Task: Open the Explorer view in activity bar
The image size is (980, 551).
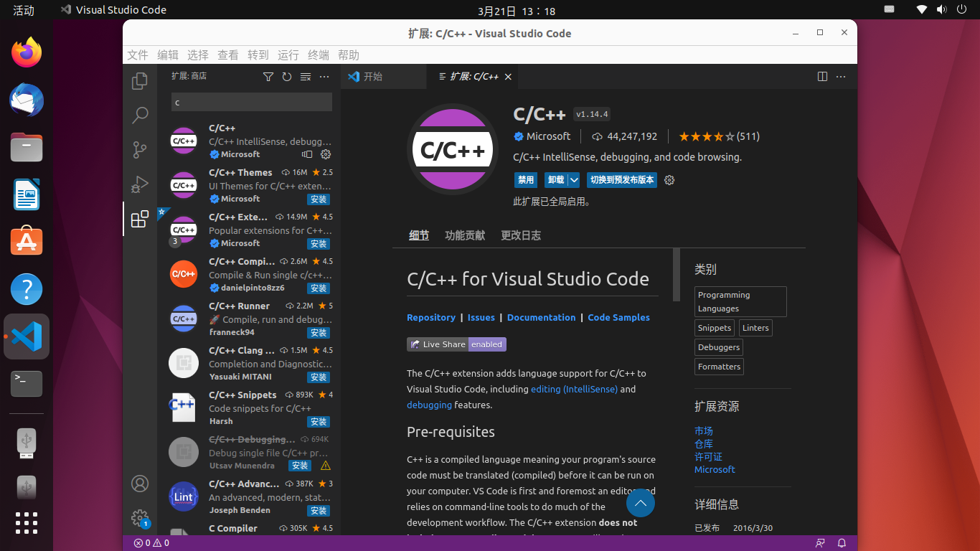Action: click(x=140, y=81)
